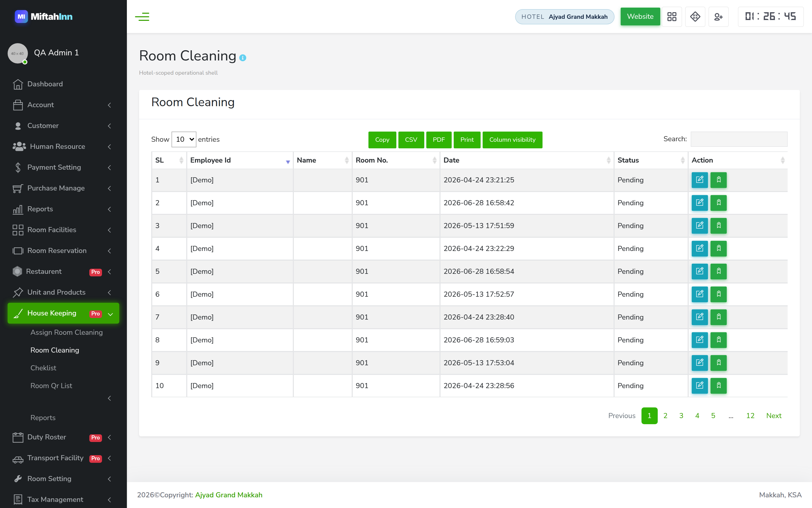Expand Transport Facility sidebar menu
This screenshot has height=508, width=812.
63,458
